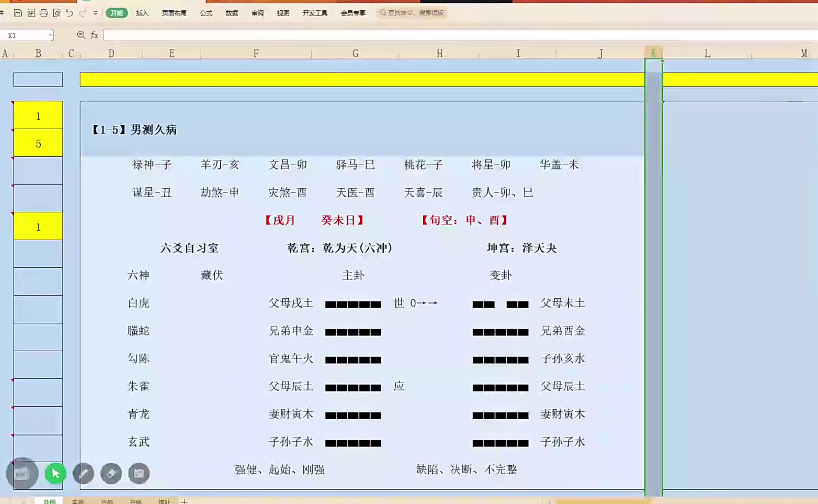The height and width of the screenshot is (504, 818).
Task: Select the column F header
Action: [x=256, y=54]
